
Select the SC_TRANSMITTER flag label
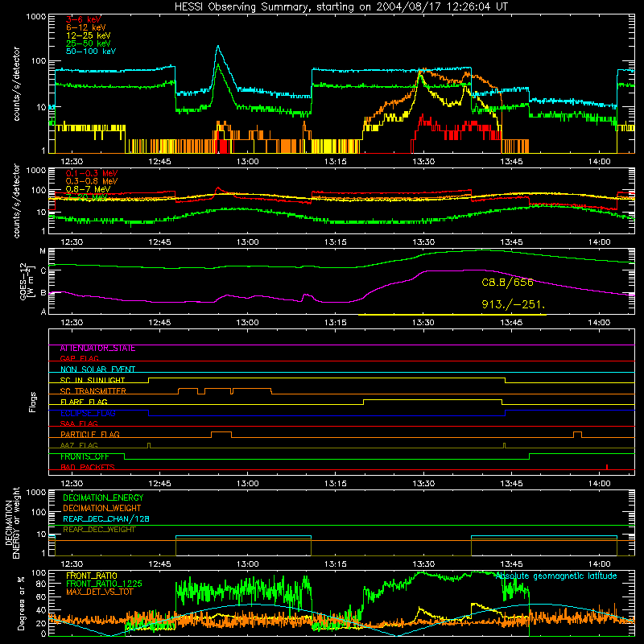coord(93,391)
